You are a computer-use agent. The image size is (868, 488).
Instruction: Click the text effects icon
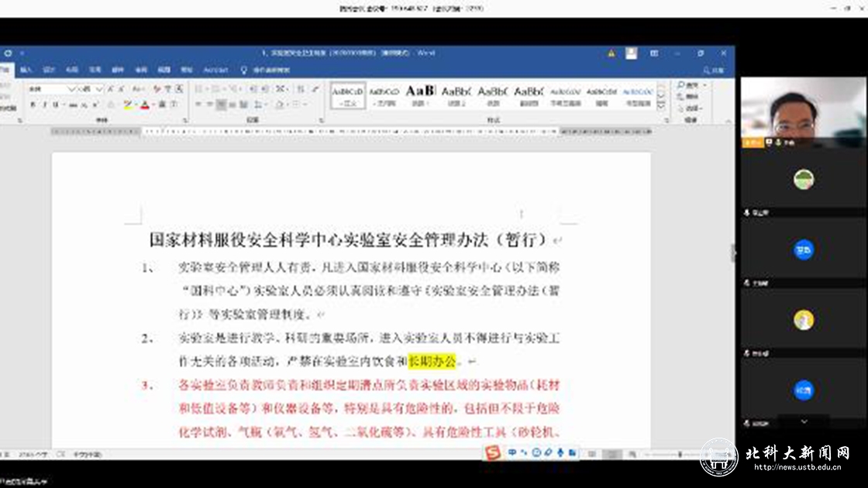pyautogui.click(x=112, y=105)
